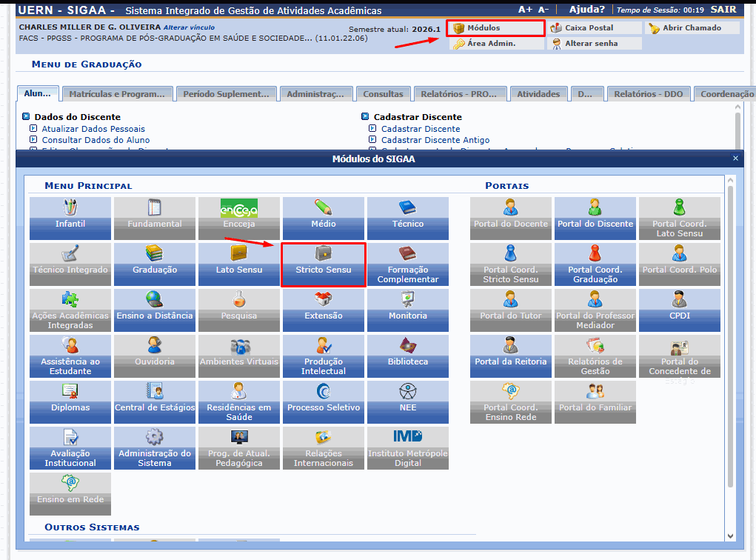The width and height of the screenshot is (756, 560).
Task: Open Relatórios de Gestão portal
Action: click(x=595, y=356)
